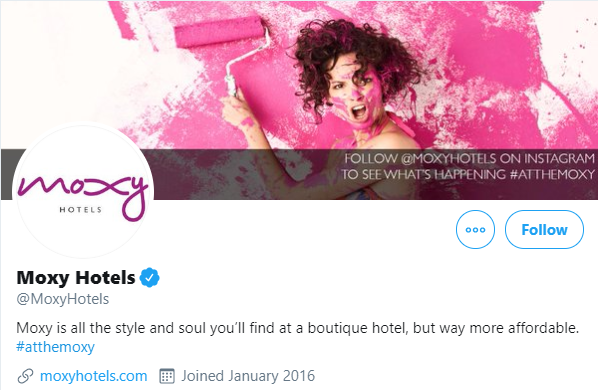Open the Moxy Hotels profile picture
Viewport: 598px width, 390px height.
pyautogui.click(x=83, y=192)
